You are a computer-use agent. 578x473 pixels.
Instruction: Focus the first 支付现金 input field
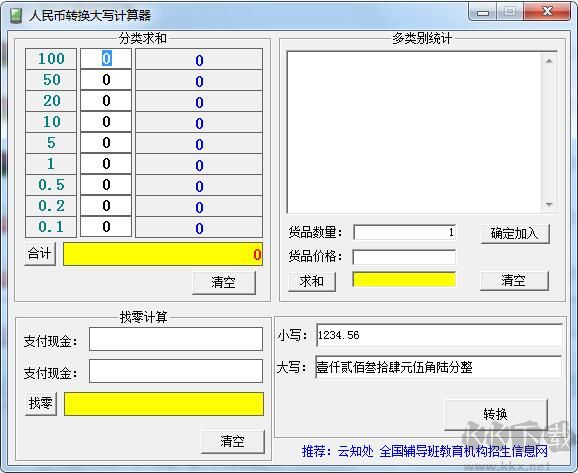pos(176,339)
